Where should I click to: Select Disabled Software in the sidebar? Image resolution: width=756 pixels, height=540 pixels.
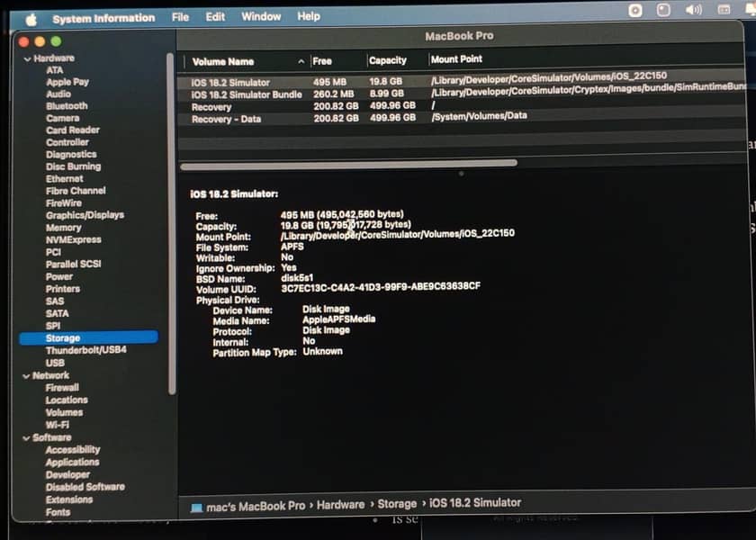[x=85, y=487]
